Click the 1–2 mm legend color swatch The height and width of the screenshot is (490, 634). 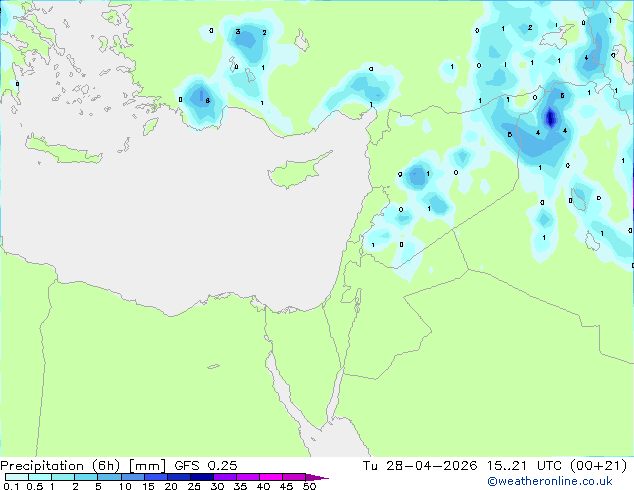pyautogui.click(x=63, y=477)
